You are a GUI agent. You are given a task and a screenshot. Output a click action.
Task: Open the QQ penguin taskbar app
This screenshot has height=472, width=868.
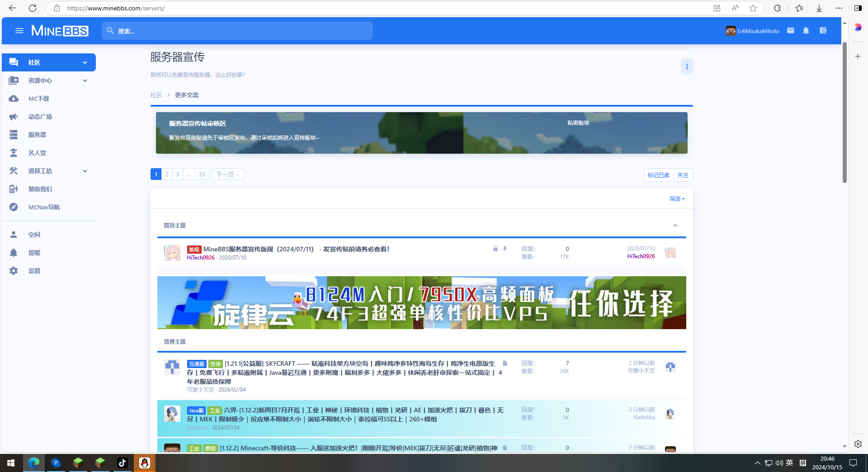(x=145, y=463)
